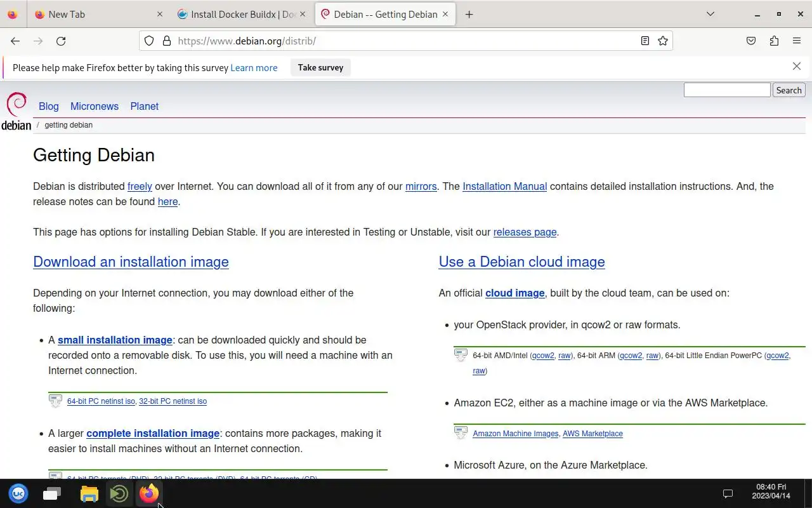812x508 pixels.
Task: Show site security padlock info
Action: click(167, 41)
